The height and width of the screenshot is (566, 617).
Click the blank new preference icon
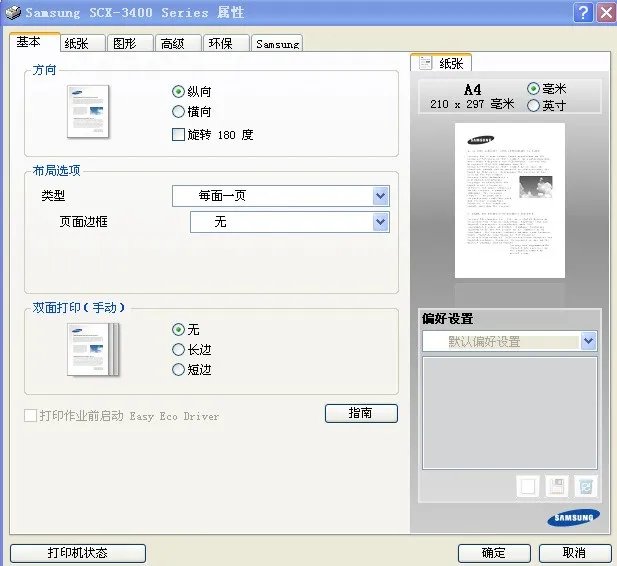point(527,486)
